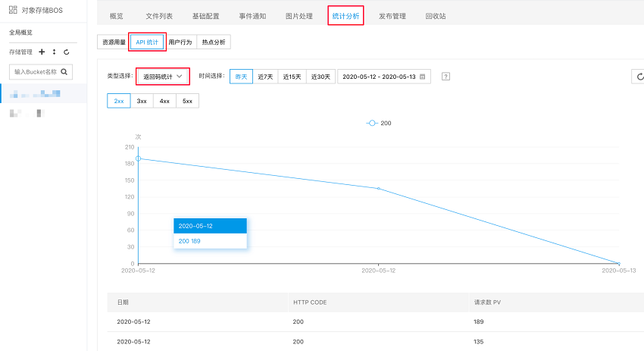
Task: Select the 4xx status code filter
Action: click(x=164, y=101)
